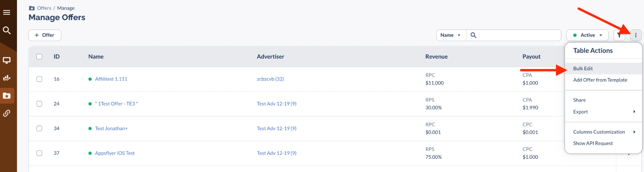
Task: Click the sidebar search icon
Action: [7, 31]
